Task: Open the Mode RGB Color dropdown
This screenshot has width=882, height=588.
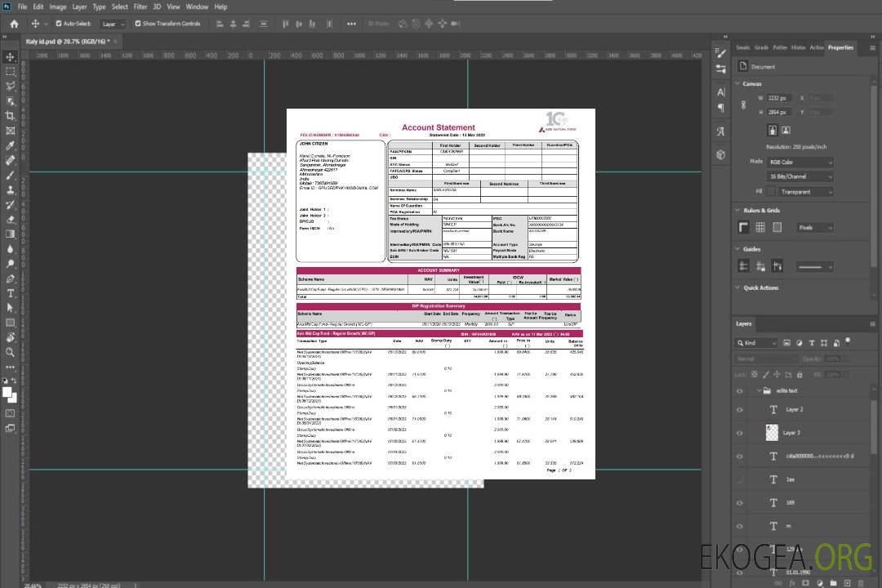Action: [800, 162]
